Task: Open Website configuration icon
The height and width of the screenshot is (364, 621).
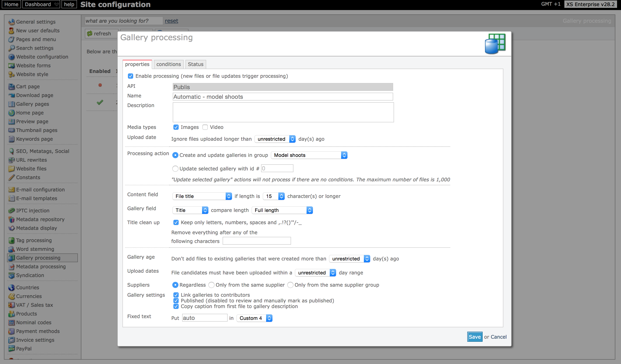Action: click(11, 57)
